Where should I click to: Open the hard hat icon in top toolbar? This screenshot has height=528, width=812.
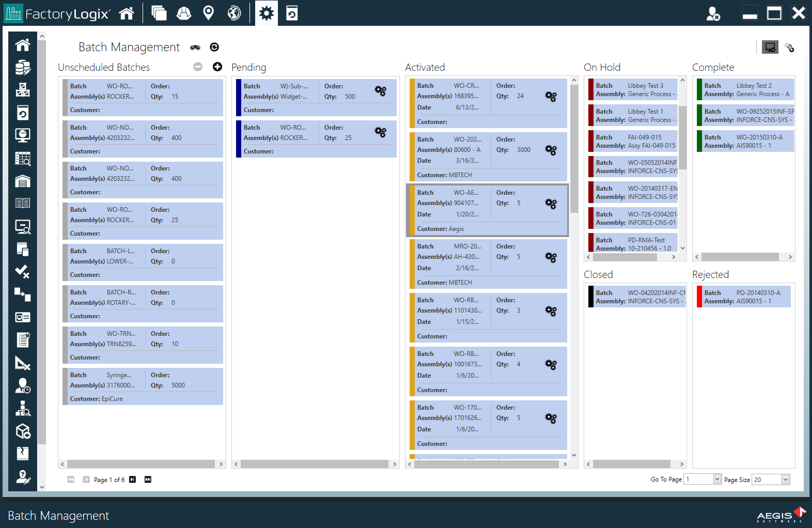click(184, 13)
